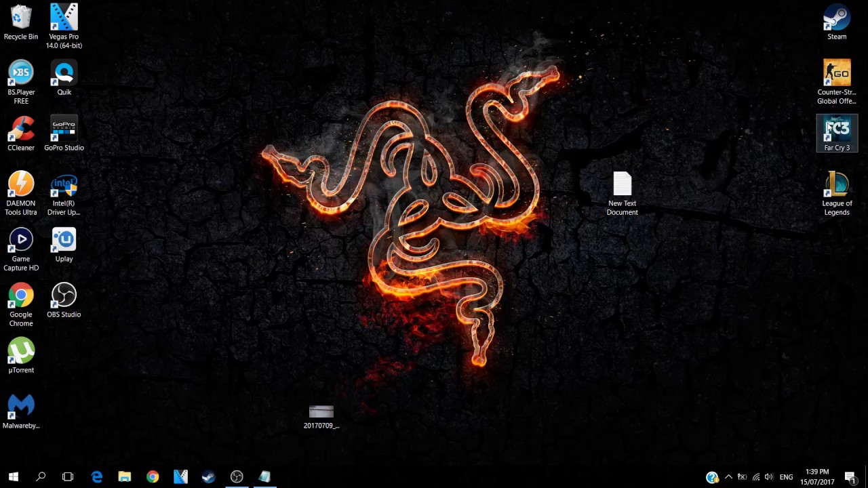Select the 20170709 file thumbnail on desktop
Image resolution: width=868 pixels, height=488 pixels.
[321, 417]
